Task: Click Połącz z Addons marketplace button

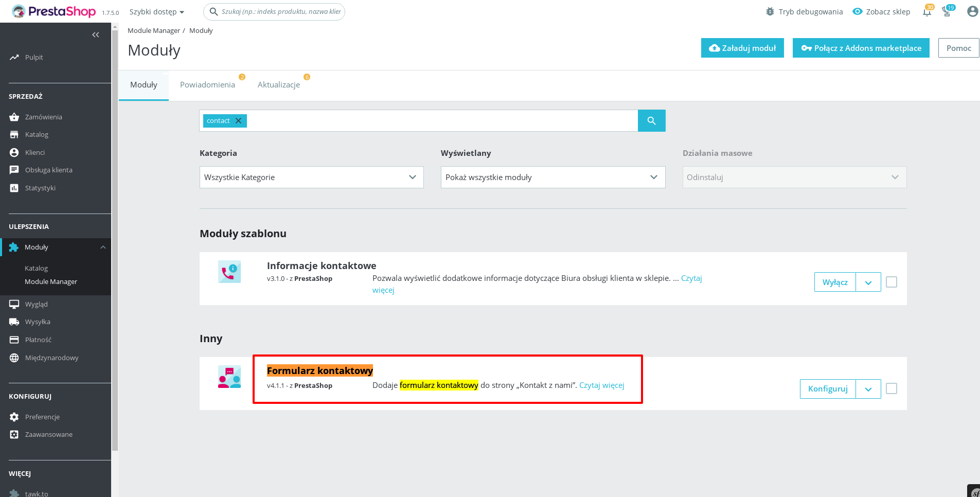Action: [x=861, y=48]
